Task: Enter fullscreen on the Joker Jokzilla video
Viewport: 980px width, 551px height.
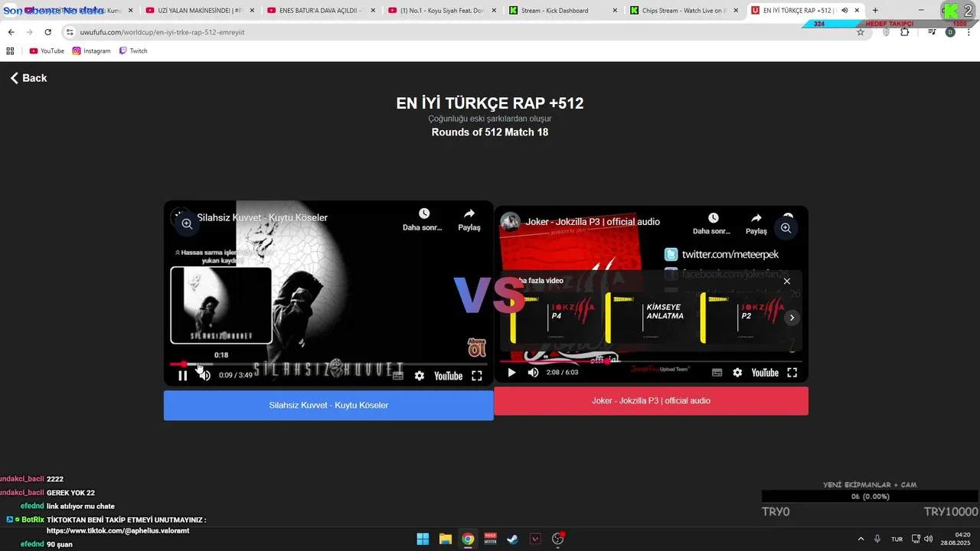Action: [792, 373]
